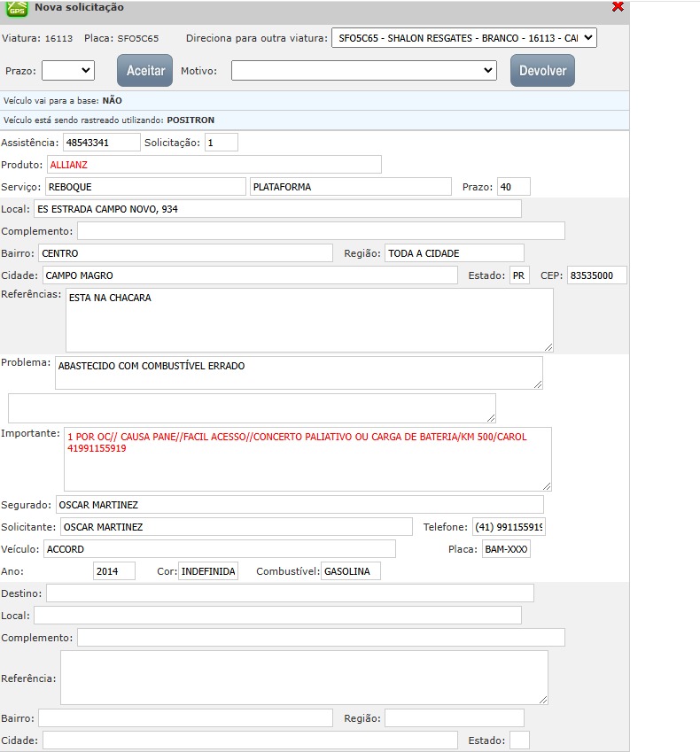The width and height of the screenshot is (700, 752).
Task: Click the Bairro field showing CENTRO
Action: (x=186, y=252)
